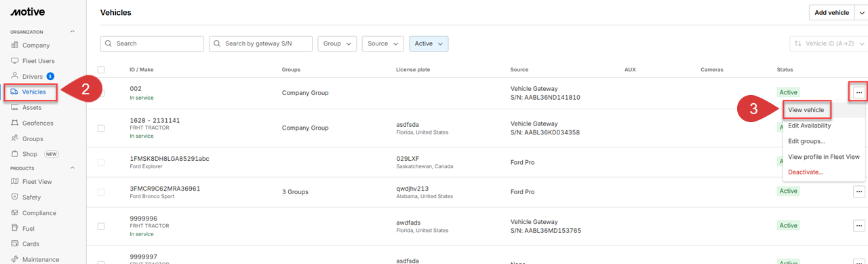Click S/N: AABL36ND141810 text

coord(545,97)
